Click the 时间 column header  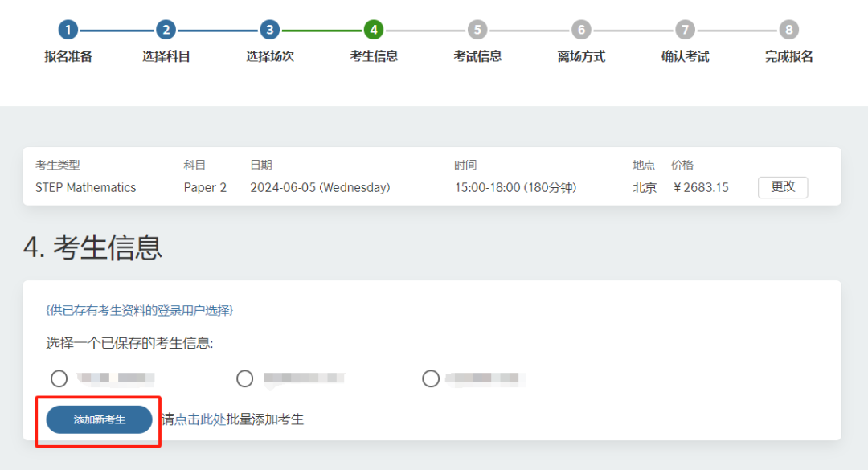click(x=465, y=165)
